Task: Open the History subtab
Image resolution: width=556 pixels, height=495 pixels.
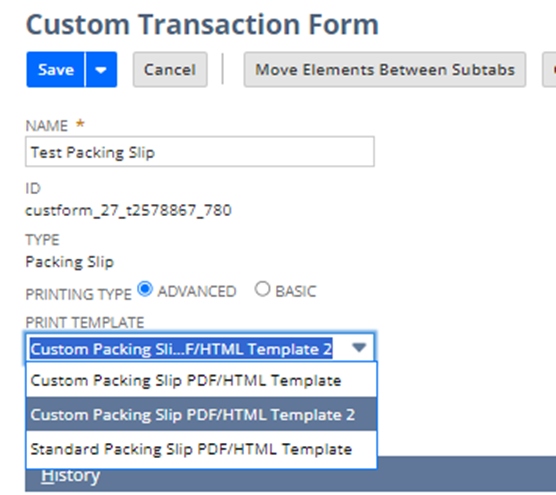Action: (71, 476)
